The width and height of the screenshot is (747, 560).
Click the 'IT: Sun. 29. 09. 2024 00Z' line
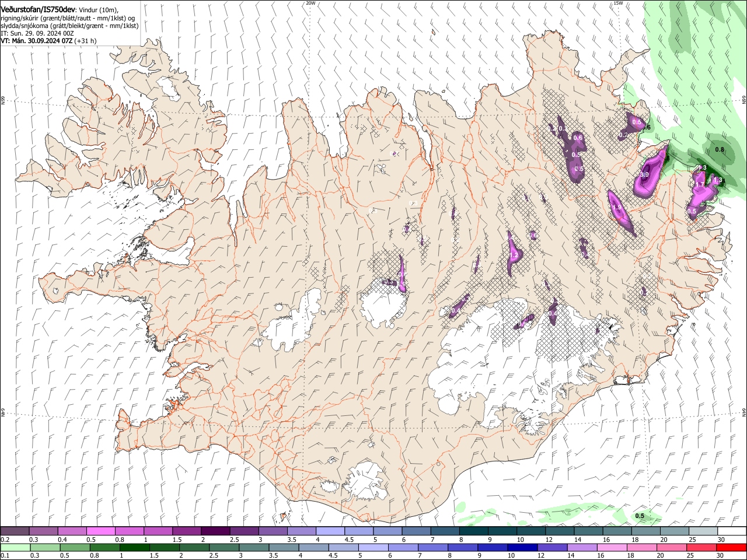pyautogui.click(x=37, y=33)
